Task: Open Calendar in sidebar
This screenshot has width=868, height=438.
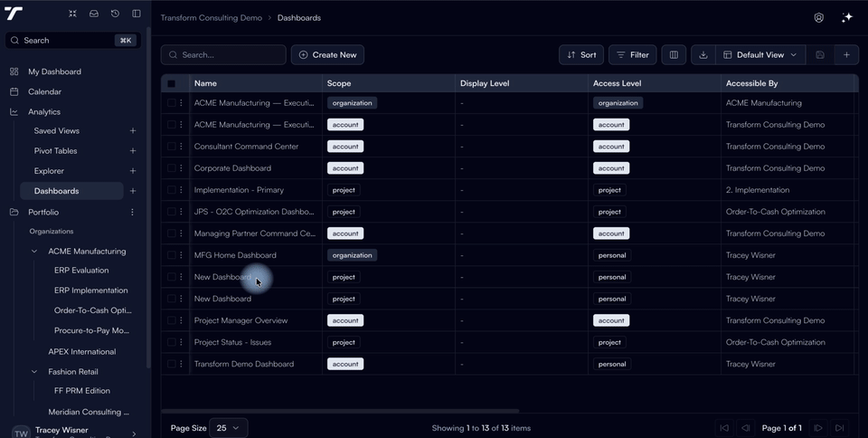Action: pyautogui.click(x=44, y=91)
